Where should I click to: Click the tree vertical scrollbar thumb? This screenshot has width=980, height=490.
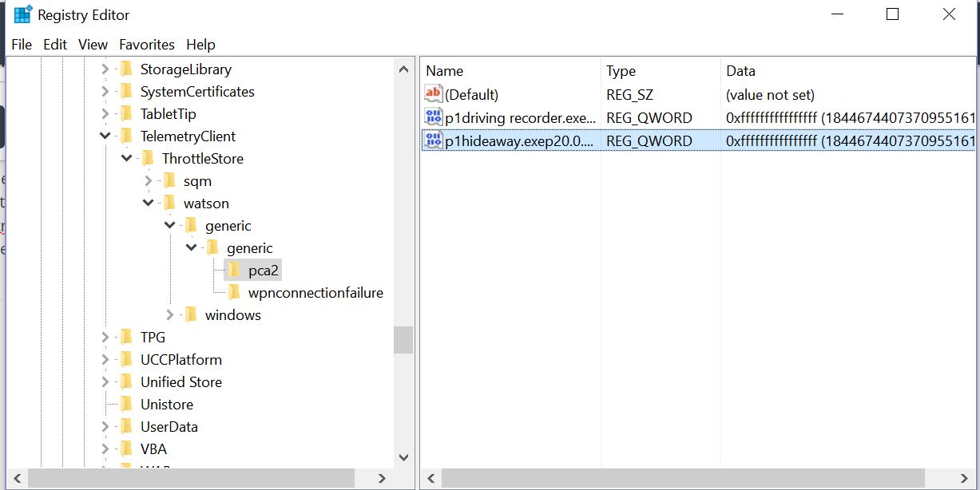tap(403, 340)
